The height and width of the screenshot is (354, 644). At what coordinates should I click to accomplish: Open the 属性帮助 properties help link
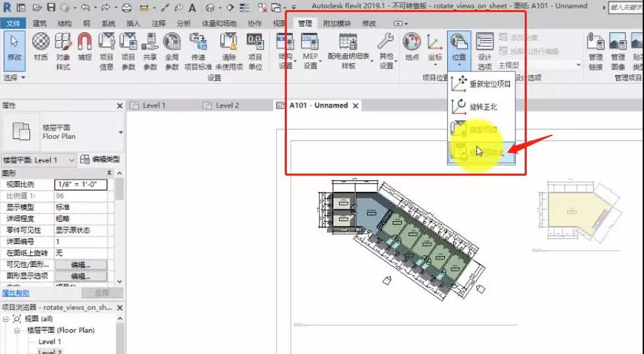tap(15, 293)
